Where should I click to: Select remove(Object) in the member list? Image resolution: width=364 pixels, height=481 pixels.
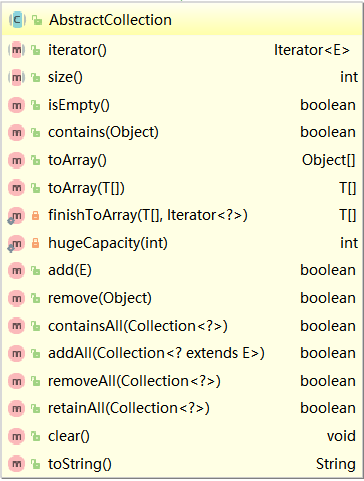[182, 298]
